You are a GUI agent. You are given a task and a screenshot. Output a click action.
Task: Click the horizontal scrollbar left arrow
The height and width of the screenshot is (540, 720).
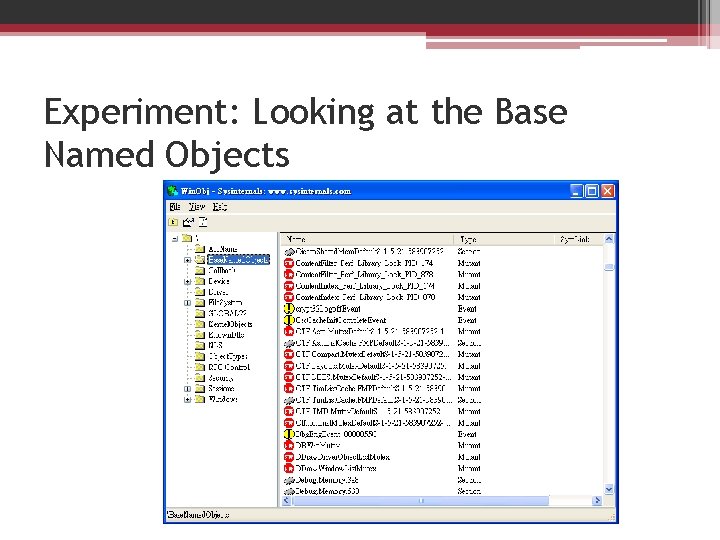(x=286, y=501)
